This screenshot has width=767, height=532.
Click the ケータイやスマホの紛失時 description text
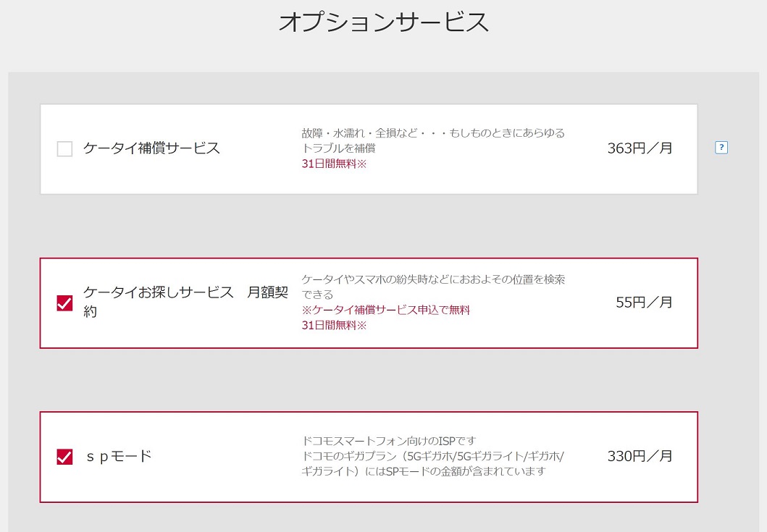click(x=433, y=287)
